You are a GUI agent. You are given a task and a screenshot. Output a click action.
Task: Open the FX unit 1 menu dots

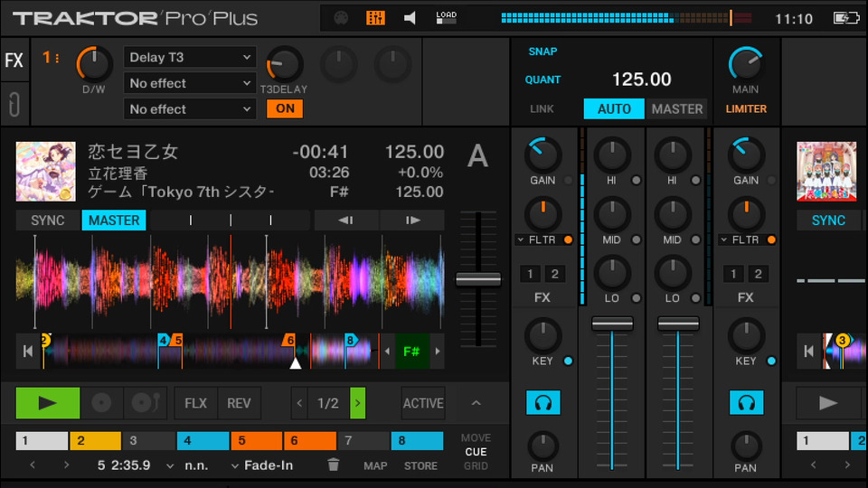tap(57, 57)
